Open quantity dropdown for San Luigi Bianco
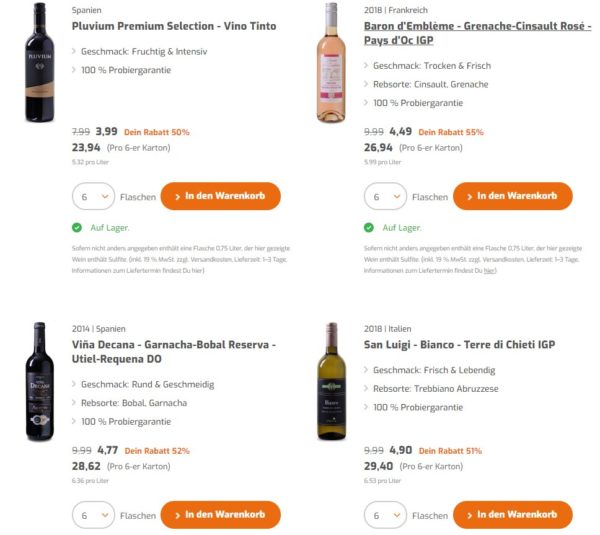 [385, 515]
